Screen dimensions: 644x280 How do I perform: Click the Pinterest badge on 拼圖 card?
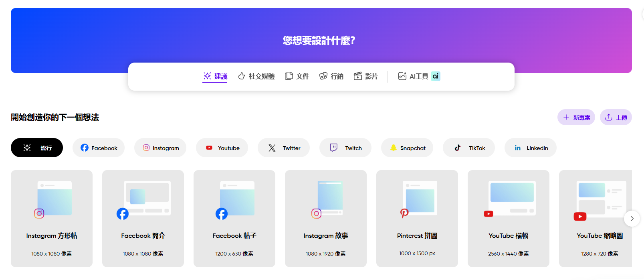[404, 213]
